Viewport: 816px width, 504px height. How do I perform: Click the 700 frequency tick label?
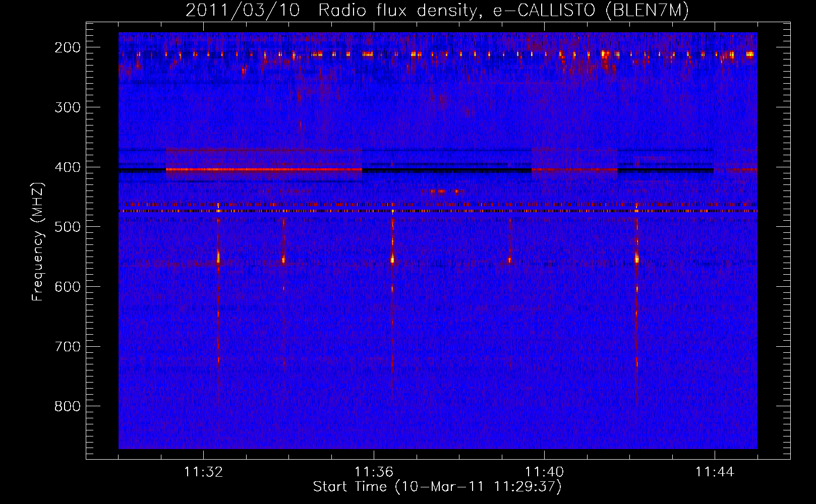point(68,347)
